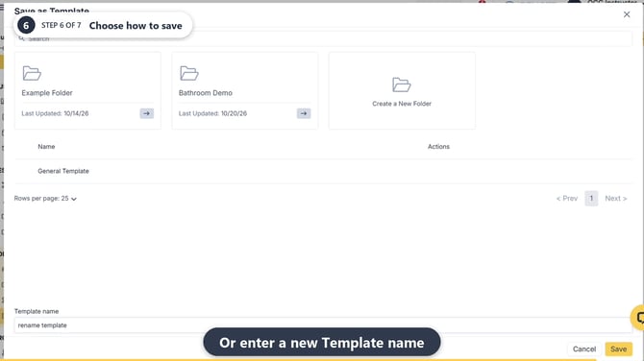Click the Cancel button
Viewport: 644px width, 361px height.
(x=584, y=349)
